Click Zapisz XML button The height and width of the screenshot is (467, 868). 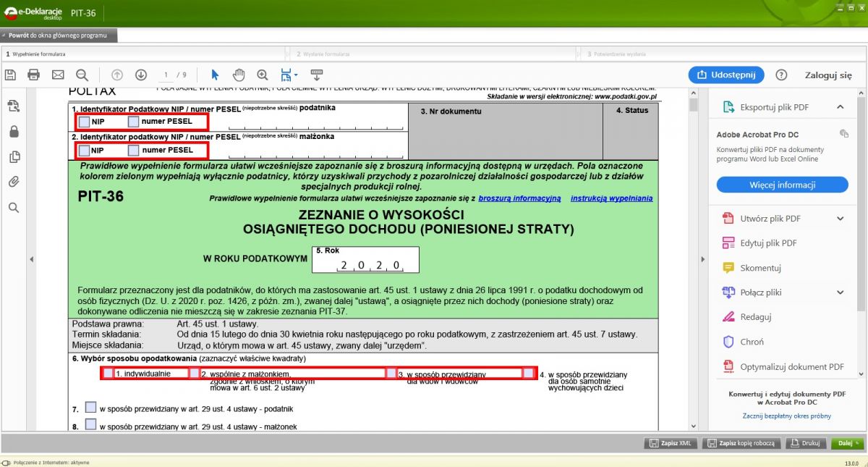(671, 443)
